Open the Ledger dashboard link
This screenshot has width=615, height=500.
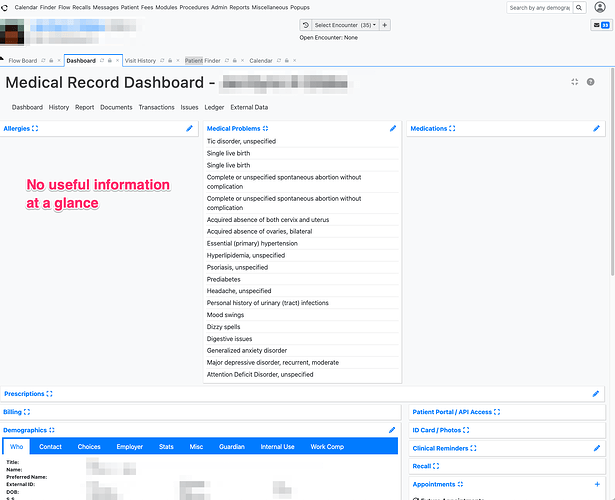tap(214, 107)
